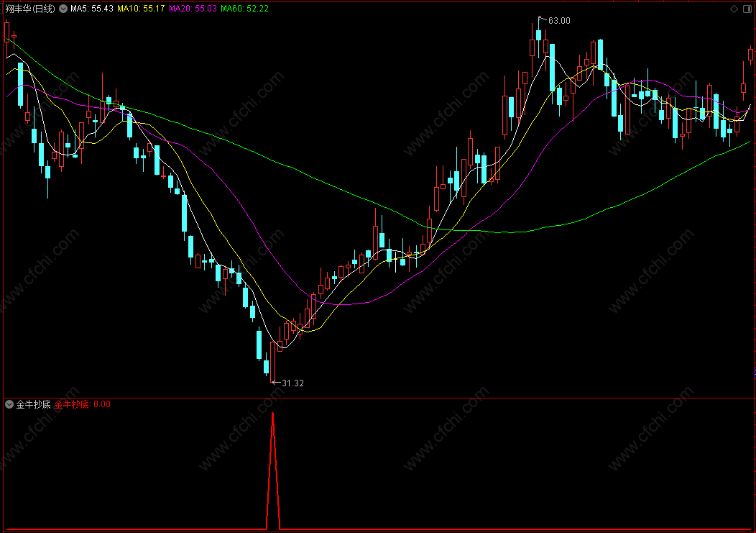756x533 pixels.
Task: Click the 翔丰华(日线) stock title
Action: point(30,9)
